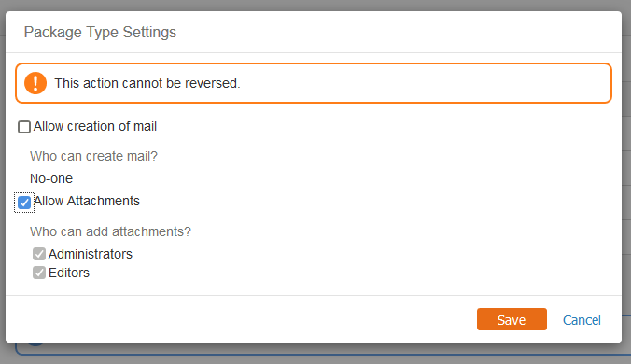This screenshot has height=364, width=631.
Task: Click the orange exclamation warning icon
Action: coord(35,83)
